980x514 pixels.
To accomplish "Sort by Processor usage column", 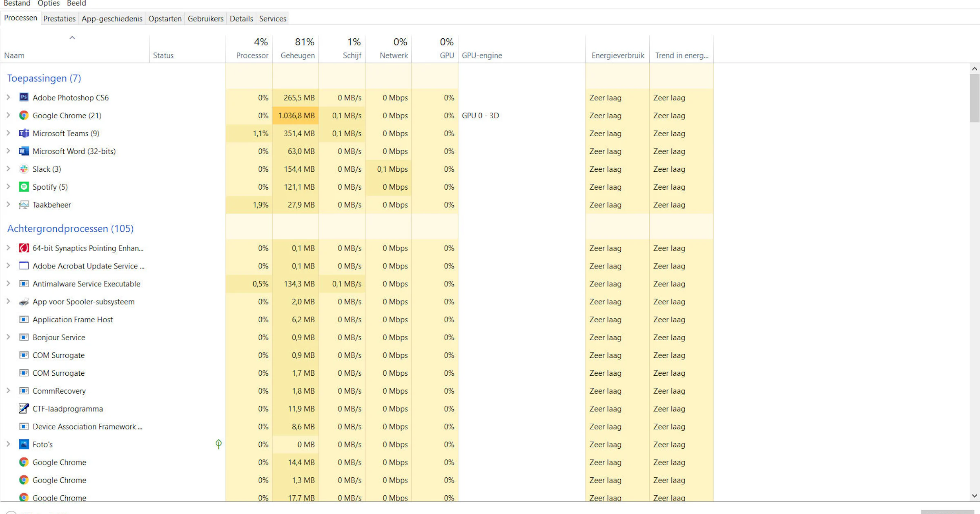I will coord(249,49).
